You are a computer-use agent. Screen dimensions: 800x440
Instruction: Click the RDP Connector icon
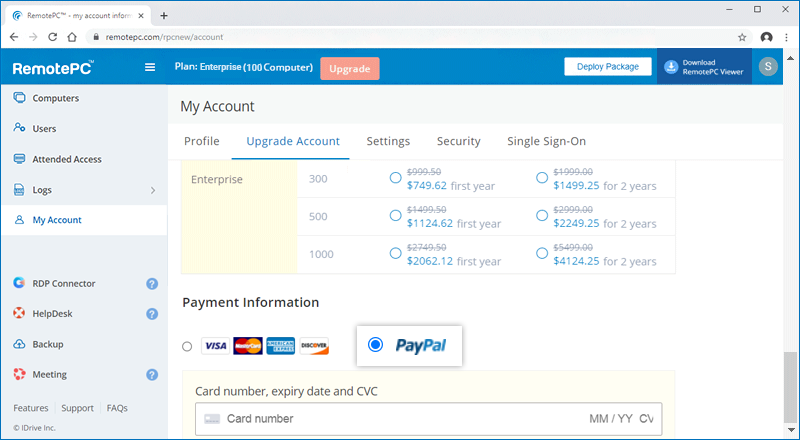pyautogui.click(x=19, y=283)
